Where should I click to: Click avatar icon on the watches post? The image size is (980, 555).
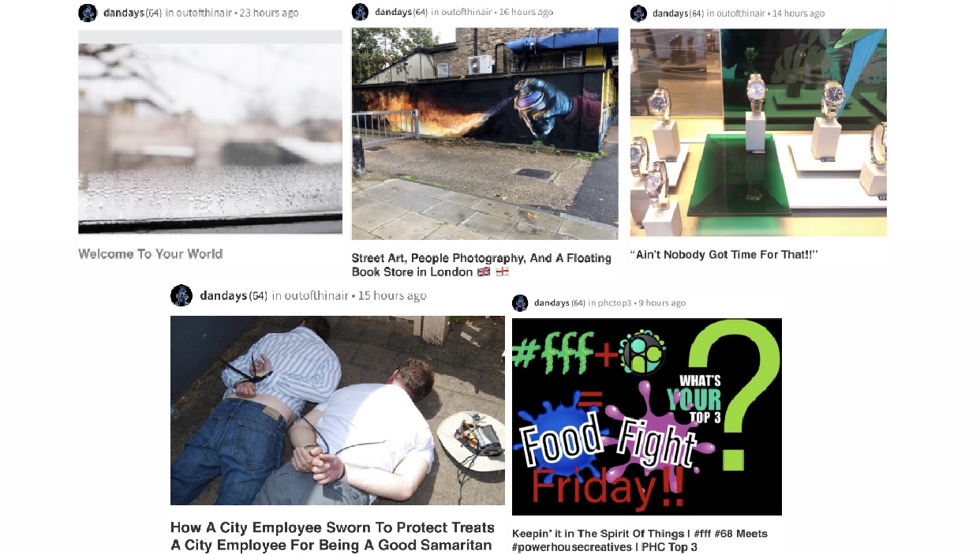coord(638,13)
